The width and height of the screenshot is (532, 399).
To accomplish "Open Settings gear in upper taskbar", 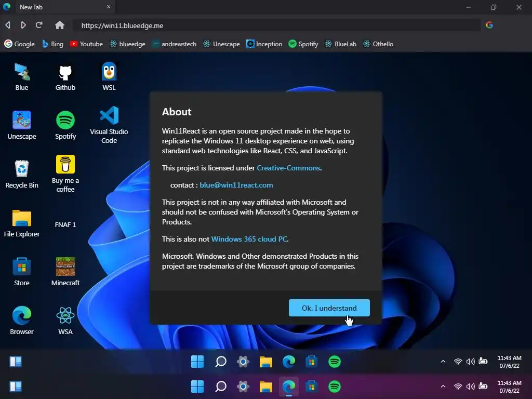I will click(x=243, y=362).
